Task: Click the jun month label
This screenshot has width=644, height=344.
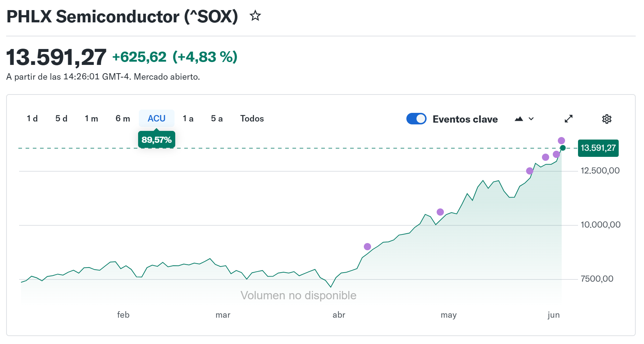Action: point(553,315)
